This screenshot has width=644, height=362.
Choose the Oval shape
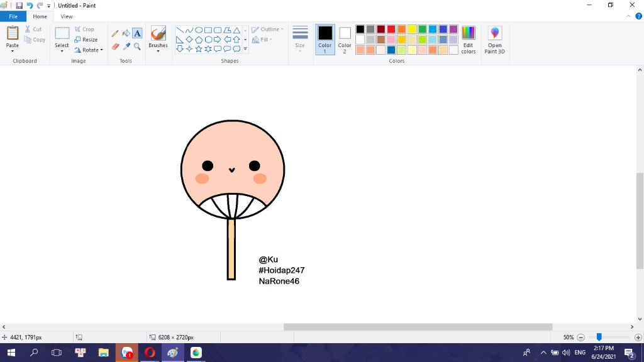198,30
